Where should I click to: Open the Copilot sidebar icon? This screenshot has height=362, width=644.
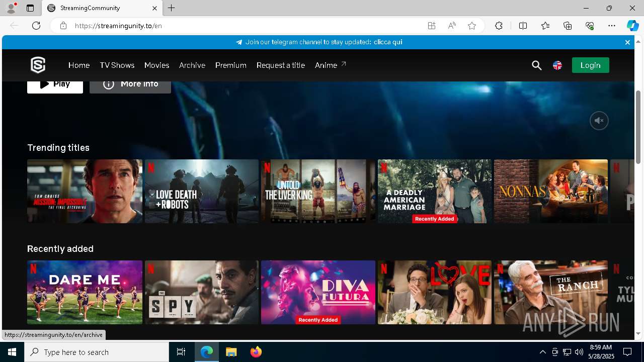(x=632, y=26)
